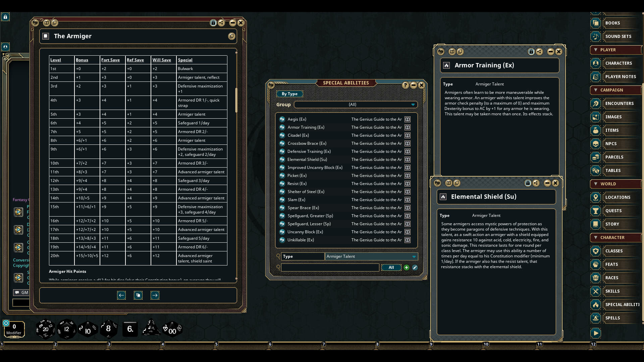Viewport: 644px width, 362px height.
Task: Roll the d100 percentile dice
Action: [172, 329]
